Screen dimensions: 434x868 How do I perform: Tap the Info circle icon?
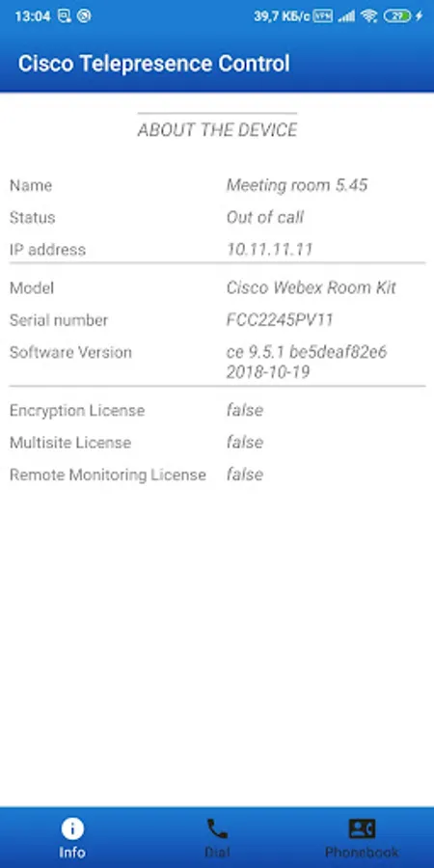click(72, 829)
